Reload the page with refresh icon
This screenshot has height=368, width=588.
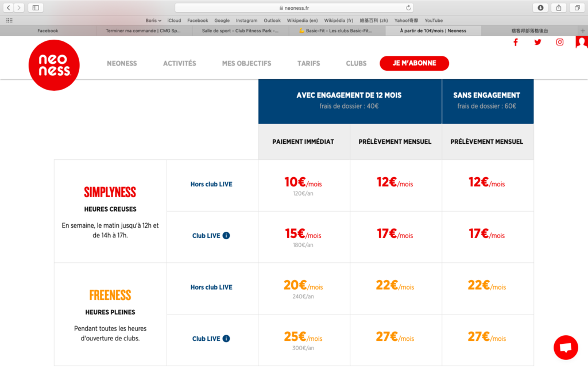pos(408,7)
